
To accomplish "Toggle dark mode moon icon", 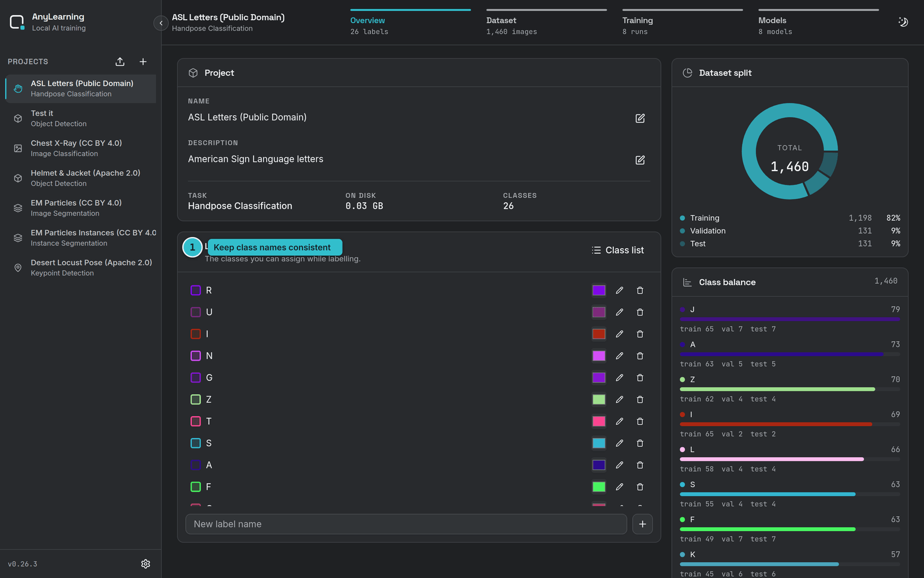I will 903,22.
